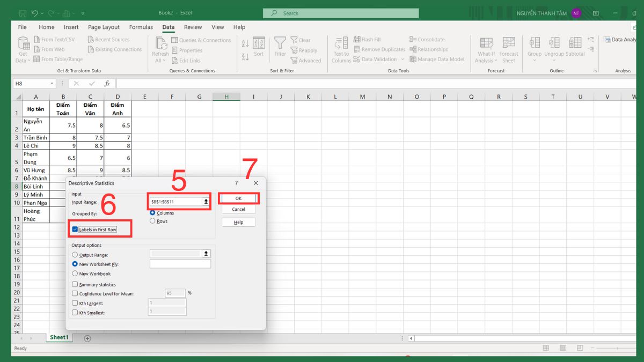
Task: Select the Sheet1 tab
Action: point(59,337)
